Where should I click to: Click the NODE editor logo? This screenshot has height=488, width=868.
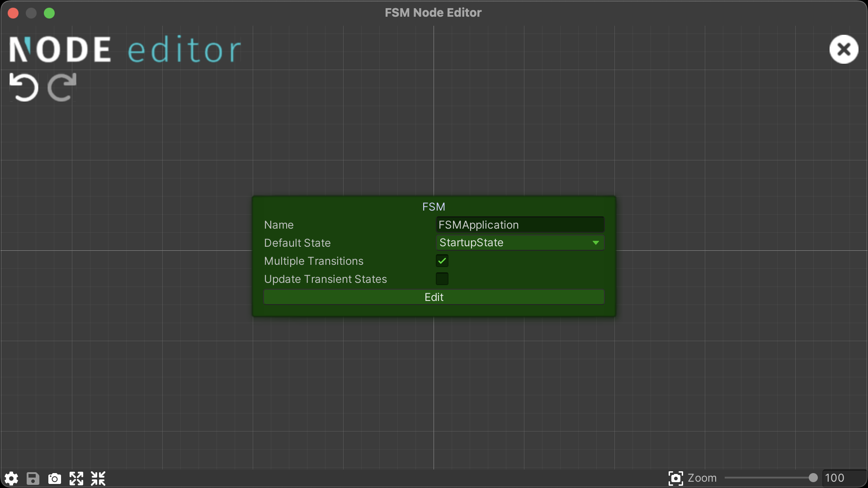[x=124, y=49]
